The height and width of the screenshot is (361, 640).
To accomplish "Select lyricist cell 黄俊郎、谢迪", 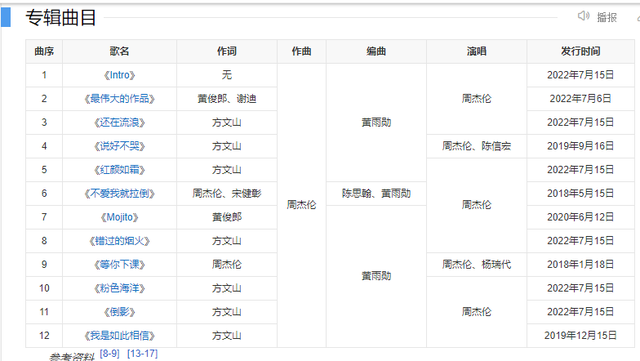I will pos(227,99).
